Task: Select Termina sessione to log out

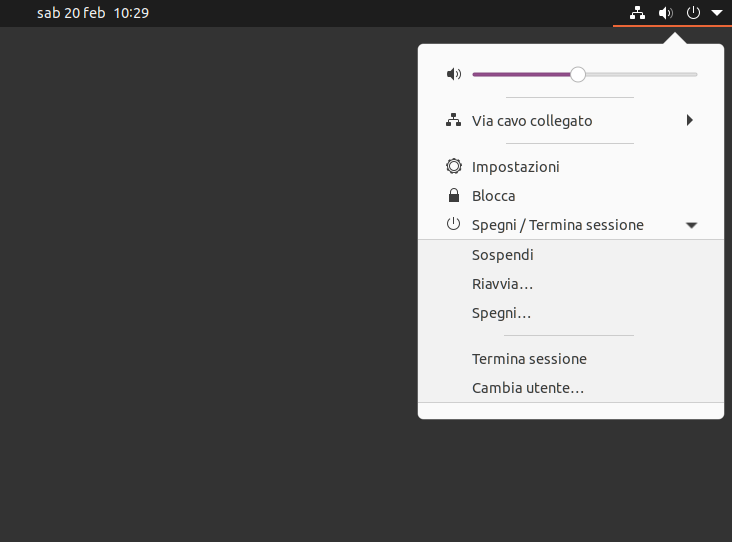Action: 570,359
